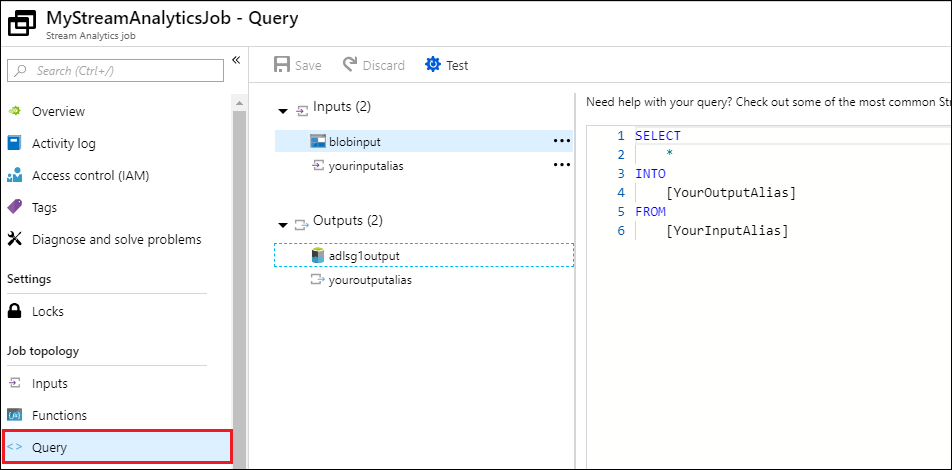
Task: Collapse sidebar using the double chevron
Action: [x=237, y=60]
